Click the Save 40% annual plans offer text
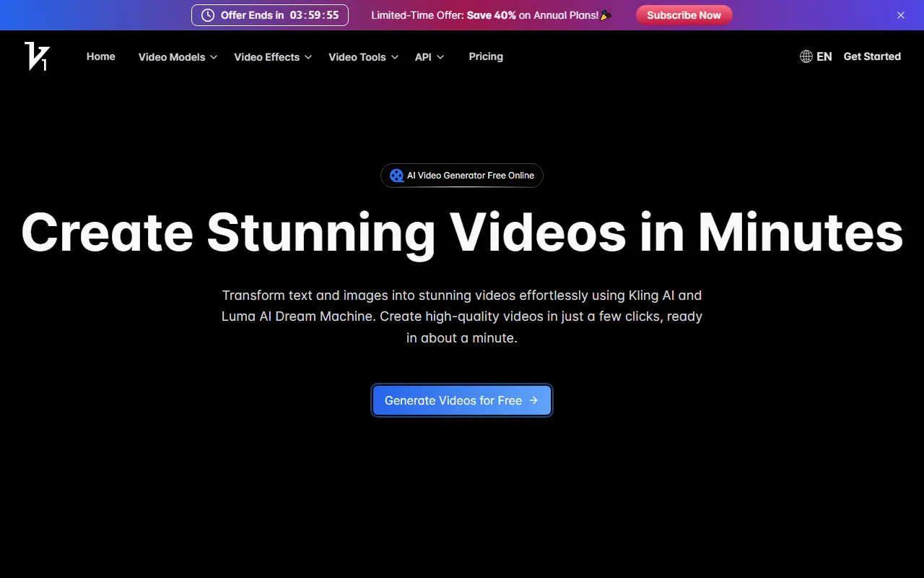The height and width of the screenshot is (578, 924). (490, 14)
